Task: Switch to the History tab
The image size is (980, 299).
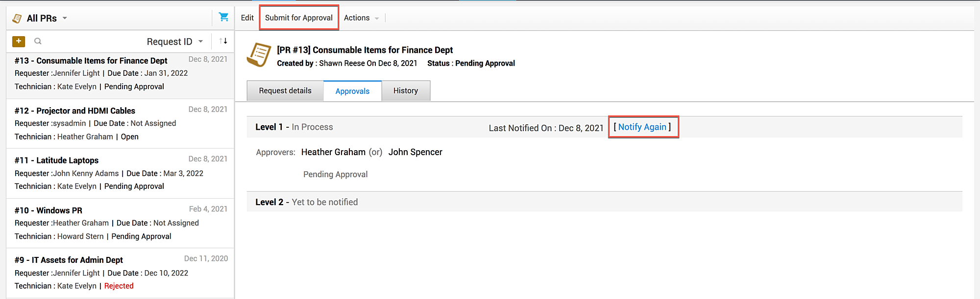Action: (x=406, y=91)
